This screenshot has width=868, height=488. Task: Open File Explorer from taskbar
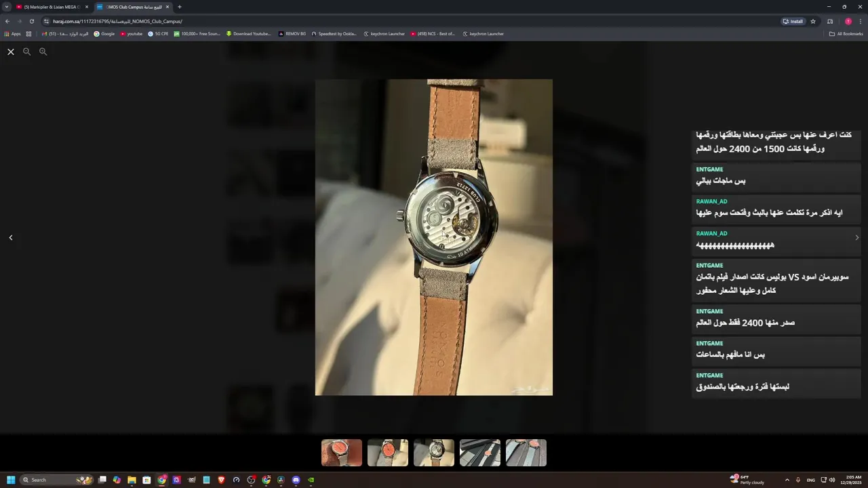click(132, 480)
